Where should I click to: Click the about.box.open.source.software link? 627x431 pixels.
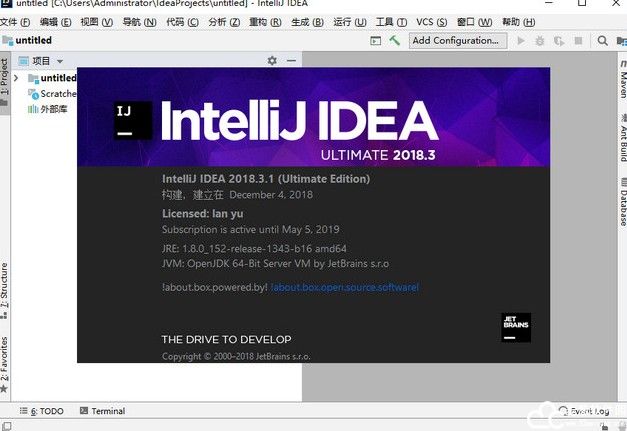tap(344, 287)
